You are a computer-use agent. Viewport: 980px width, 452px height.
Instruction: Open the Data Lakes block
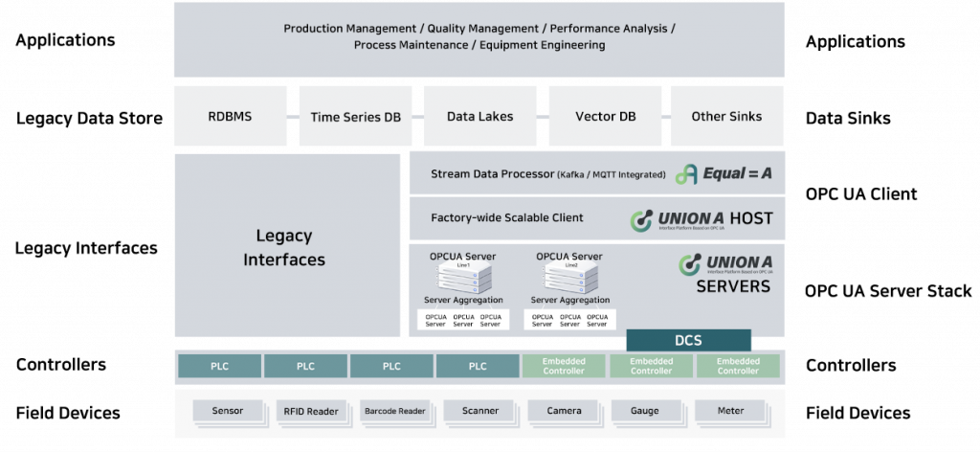479,117
